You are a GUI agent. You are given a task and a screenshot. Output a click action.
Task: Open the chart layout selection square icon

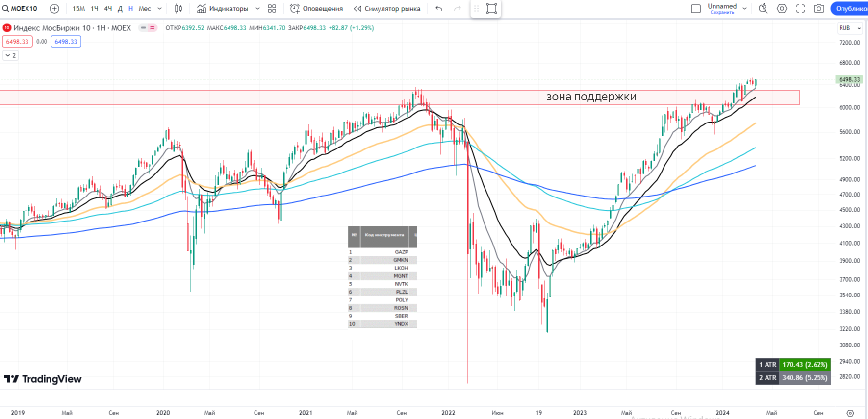tap(696, 9)
